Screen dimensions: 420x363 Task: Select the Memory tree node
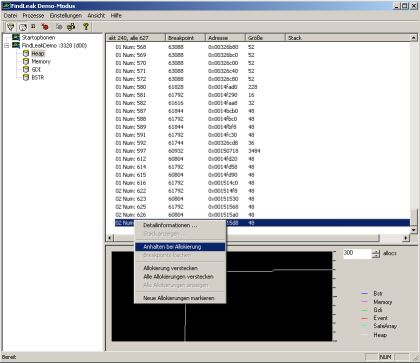[41, 62]
